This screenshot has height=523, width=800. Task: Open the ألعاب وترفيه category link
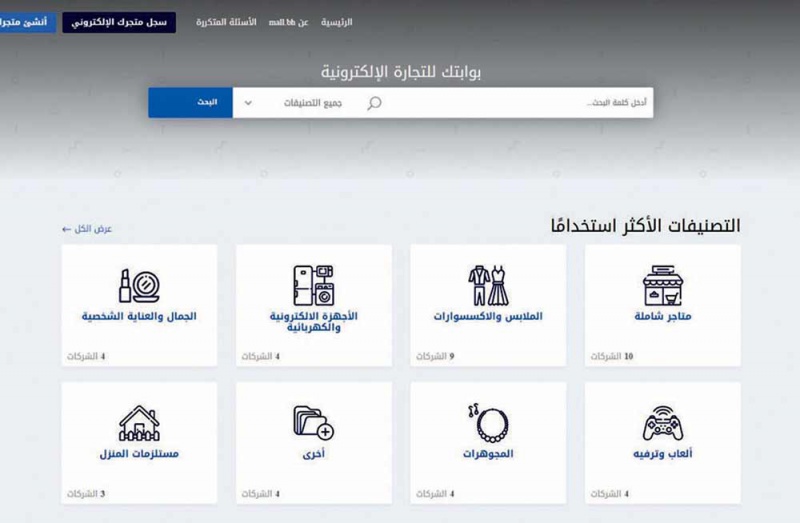(x=663, y=454)
